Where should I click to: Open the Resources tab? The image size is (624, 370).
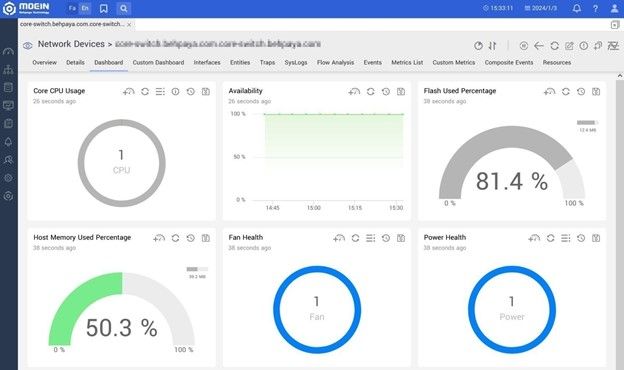(x=557, y=62)
